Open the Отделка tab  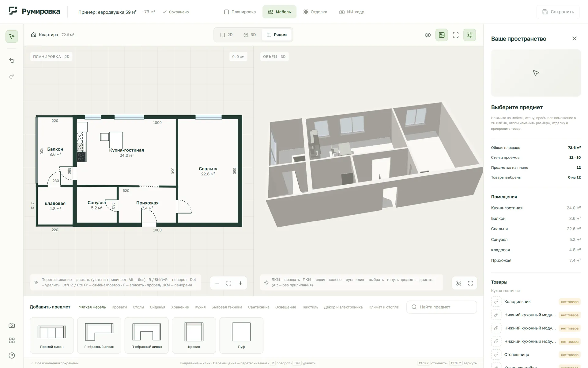click(x=315, y=12)
